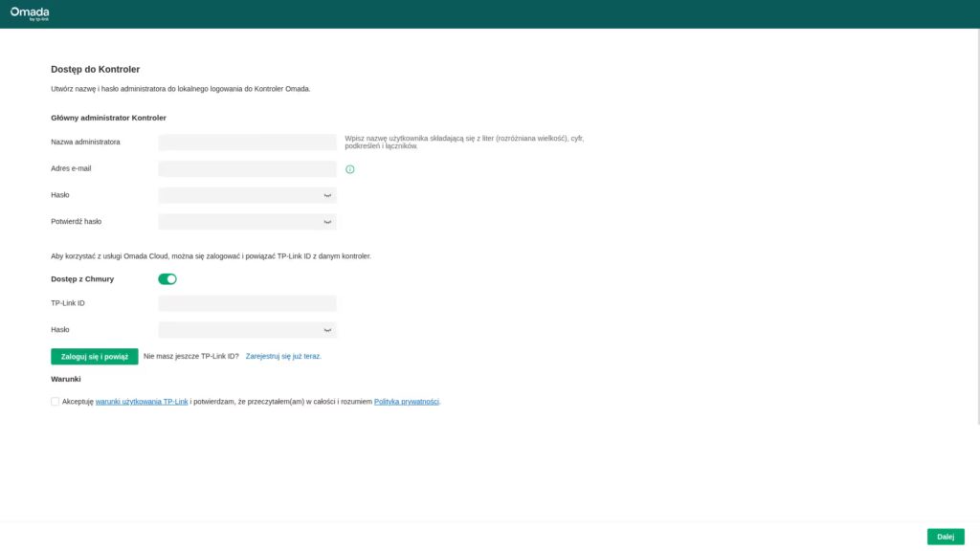Click the Dostęp z Chmury label
Viewport: 980px width, 551px height.
coord(82,279)
